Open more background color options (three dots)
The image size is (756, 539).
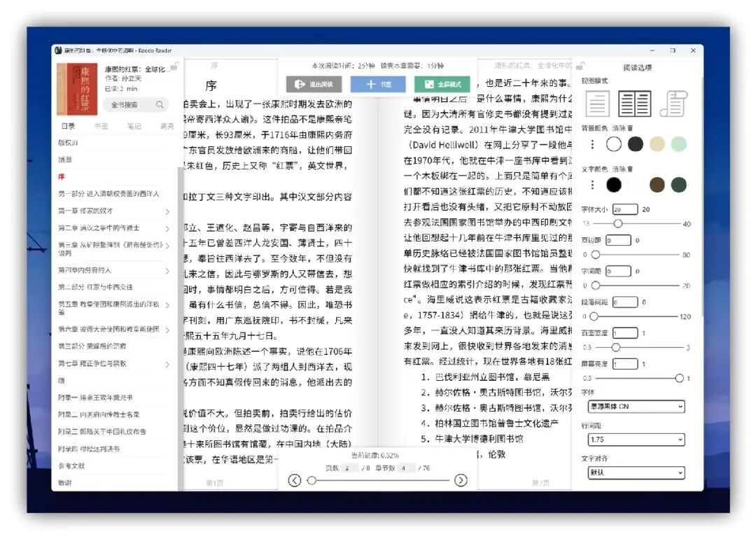click(593, 144)
